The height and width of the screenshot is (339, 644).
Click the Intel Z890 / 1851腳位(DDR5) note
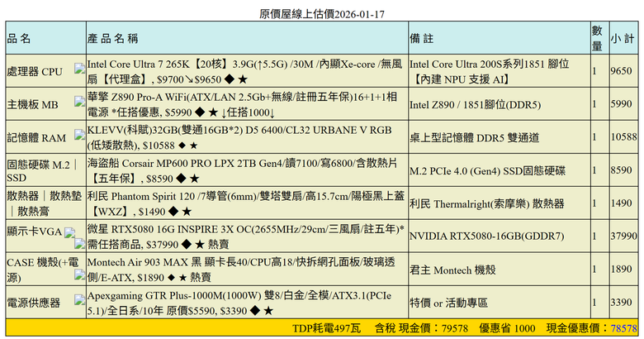pos(476,104)
